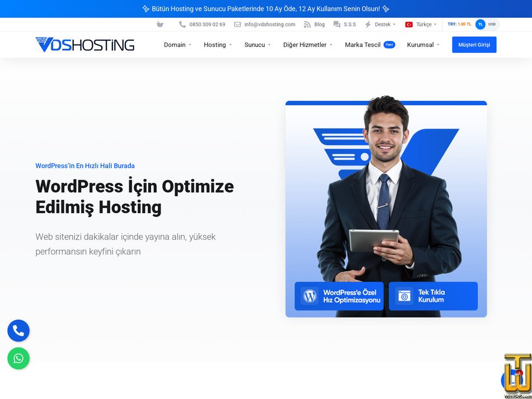Viewport: 532px width, 399px height.
Task: Click the 10 Ay Öde promotion banner
Action: click(266, 9)
